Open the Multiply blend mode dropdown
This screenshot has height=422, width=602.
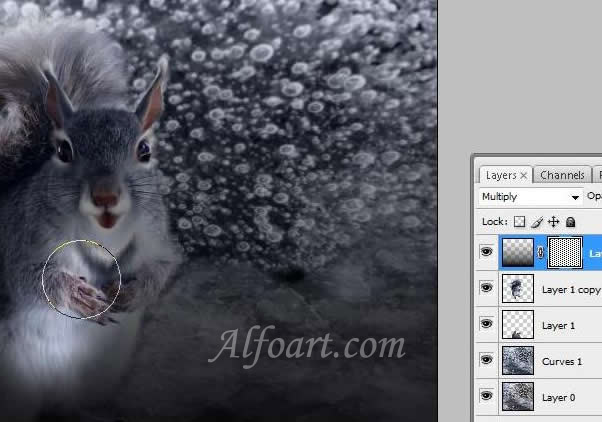coord(529,197)
